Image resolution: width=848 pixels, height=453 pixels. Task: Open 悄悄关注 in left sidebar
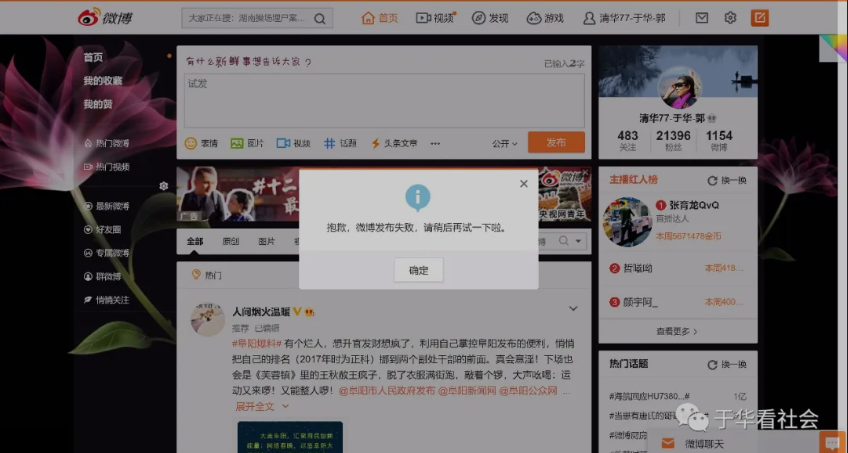(x=107, y=299)
